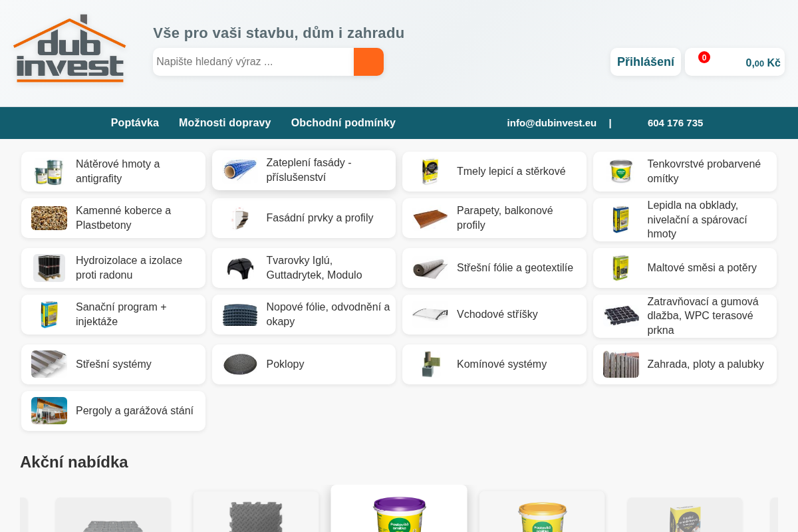Click the chimney icon for Komínové systémy

[430, 364]
